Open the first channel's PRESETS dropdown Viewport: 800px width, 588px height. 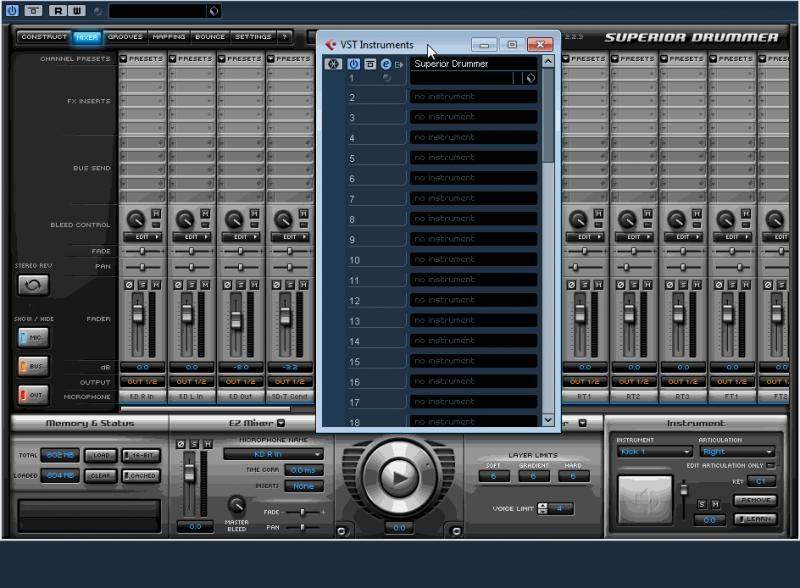(x=142, y=59)
